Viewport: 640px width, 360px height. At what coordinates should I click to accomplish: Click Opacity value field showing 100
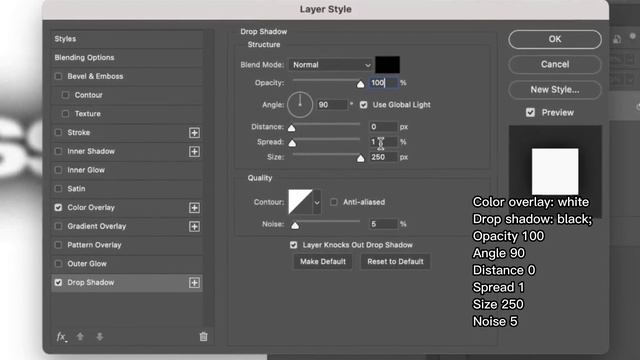point(383,83)
